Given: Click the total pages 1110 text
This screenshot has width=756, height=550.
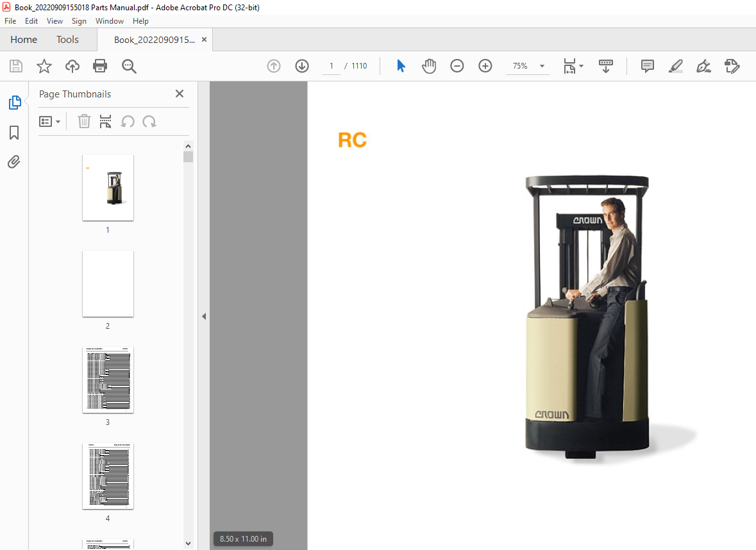Looking at the screenshot, I should pyautogui.click(x=359, y=66).
